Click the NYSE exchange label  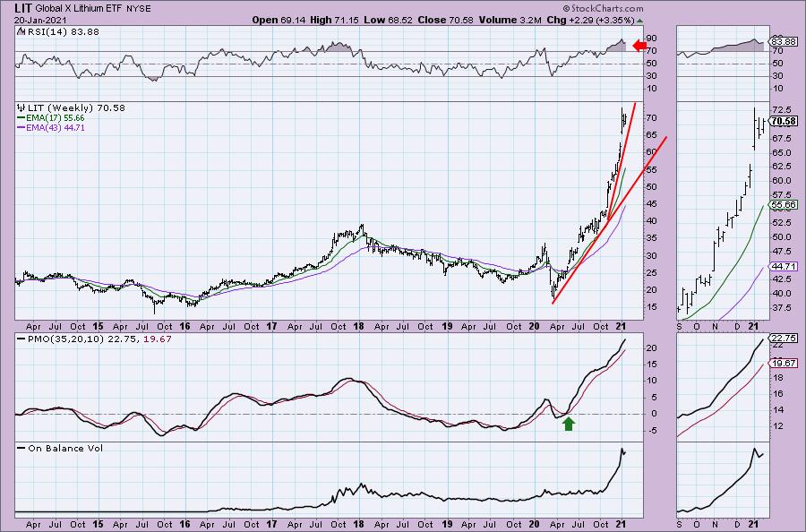137,9
